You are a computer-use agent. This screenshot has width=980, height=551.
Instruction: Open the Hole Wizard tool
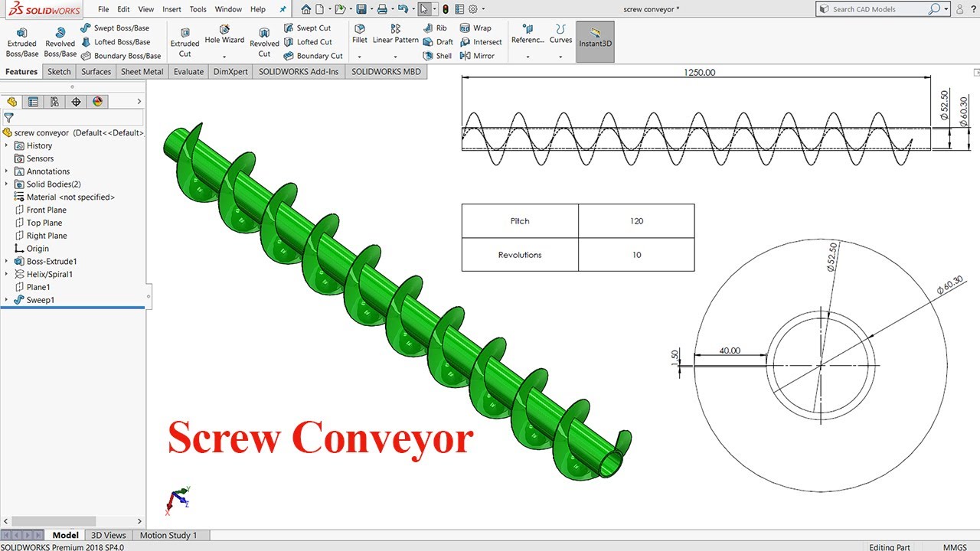(x=224, y=35)
